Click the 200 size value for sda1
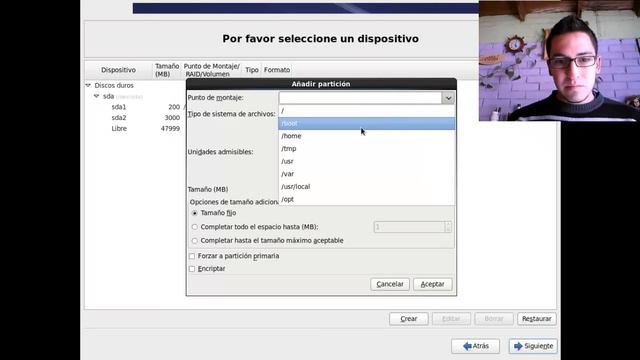The height and width of the screenshot is (360, 640). pos(174,107)
